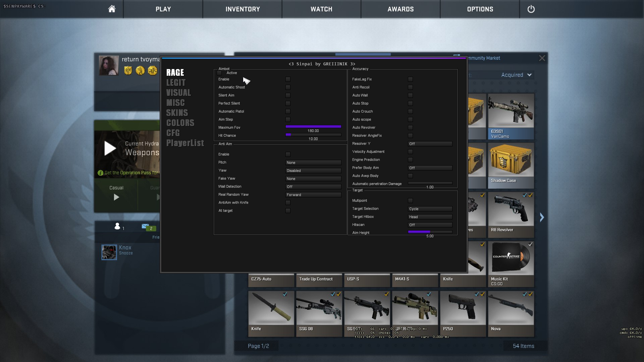Select Knox friend avatar

109,252
